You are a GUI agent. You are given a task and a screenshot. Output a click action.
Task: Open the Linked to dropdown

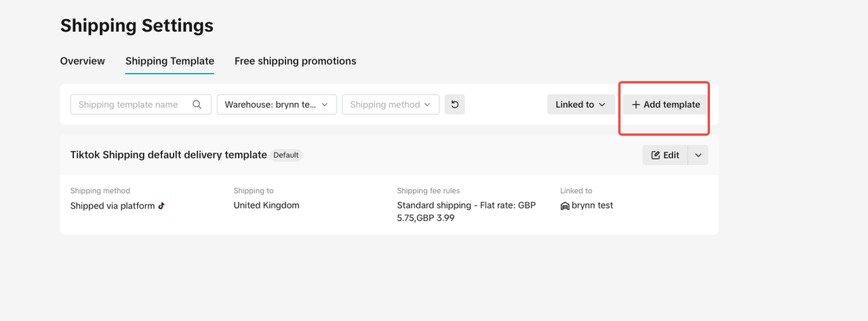(580, 104)
